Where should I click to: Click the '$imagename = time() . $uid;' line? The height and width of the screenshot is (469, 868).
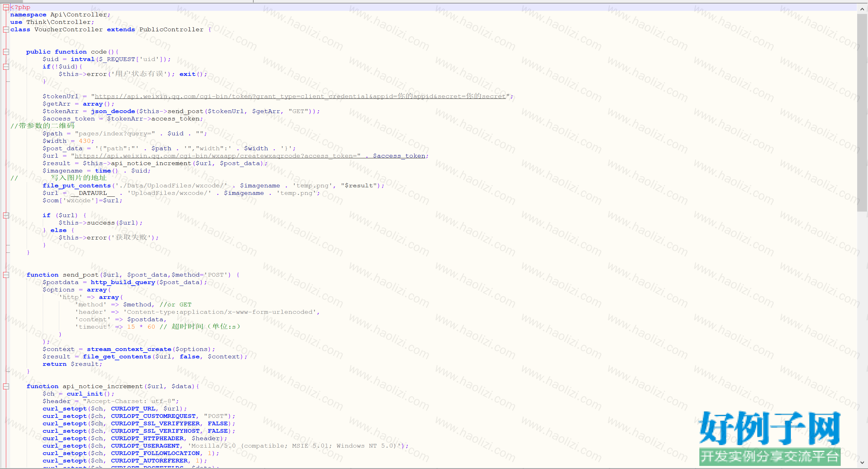click(97, 171)
